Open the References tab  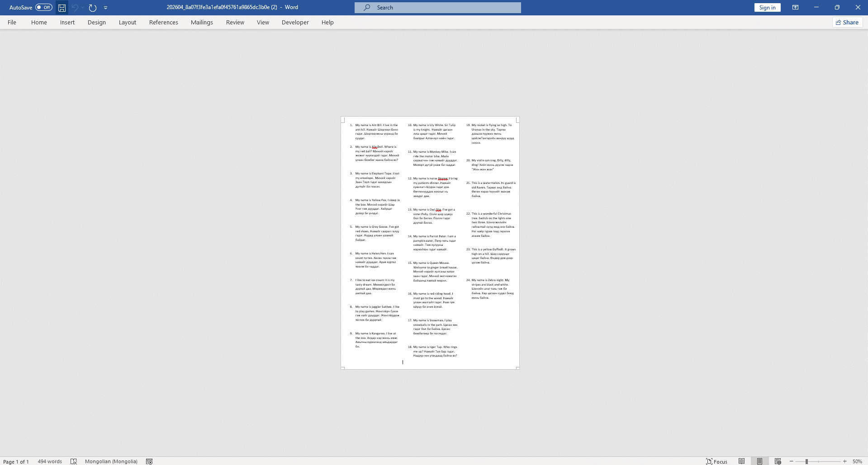(163, 23)
